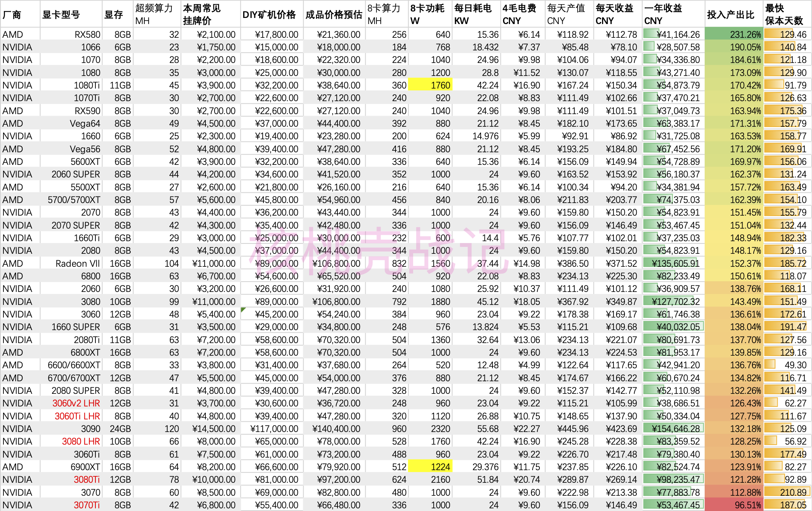
Task: Select the yellow 1224 power cell
Action: (430, 467)
